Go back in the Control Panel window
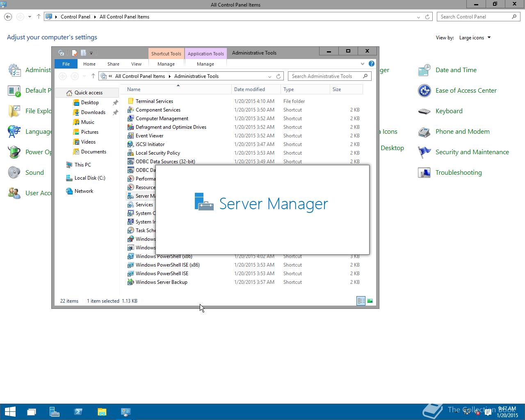 (8, 17)
